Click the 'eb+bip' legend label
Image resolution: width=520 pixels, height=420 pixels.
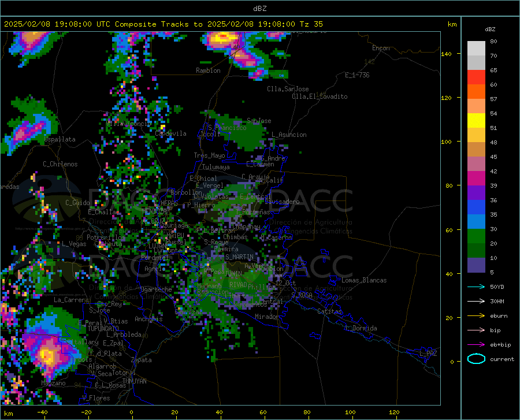(500, 345)
